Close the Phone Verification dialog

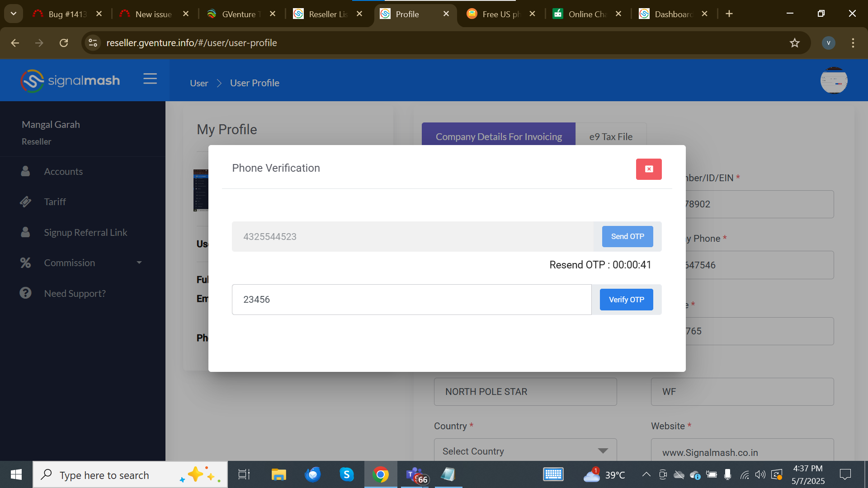(x=649, y=169)
